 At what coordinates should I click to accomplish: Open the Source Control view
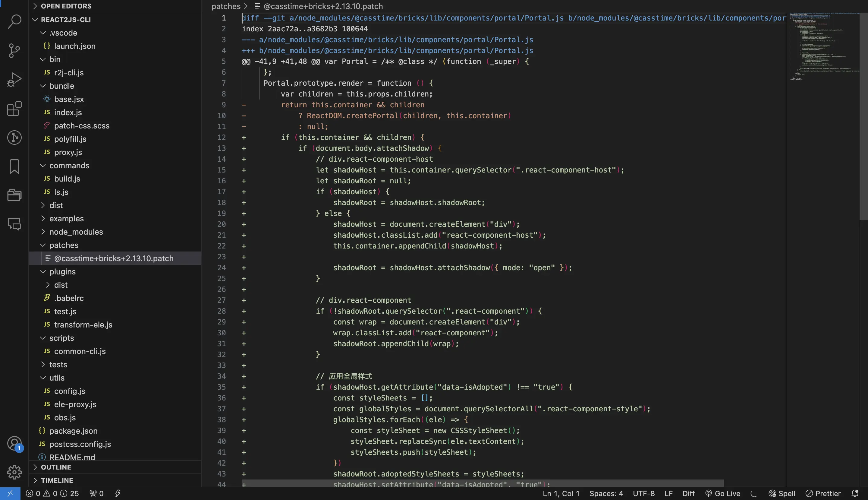[x=14, y=51]
